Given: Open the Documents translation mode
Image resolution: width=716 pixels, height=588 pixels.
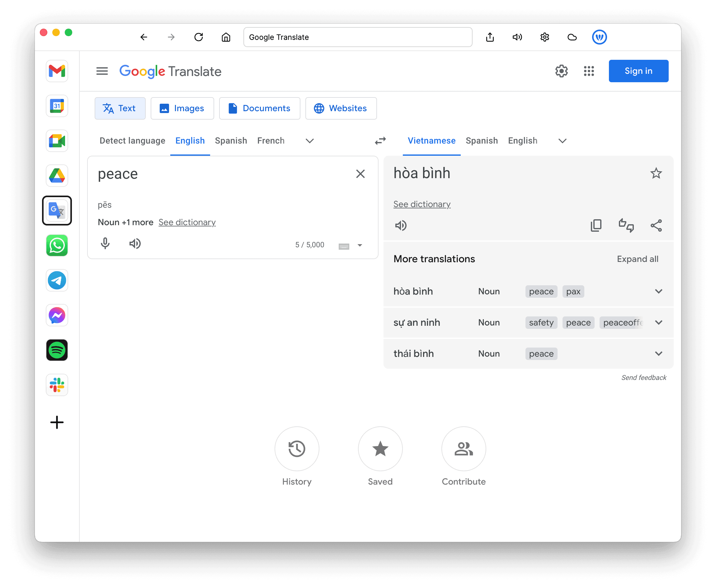Looking at the screenshot, I should click(259, 108).
